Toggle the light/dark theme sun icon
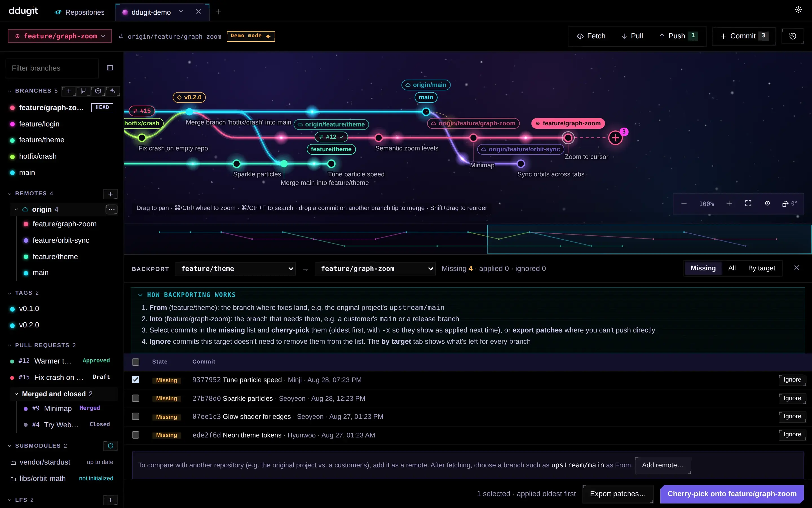 pos(798,10)
